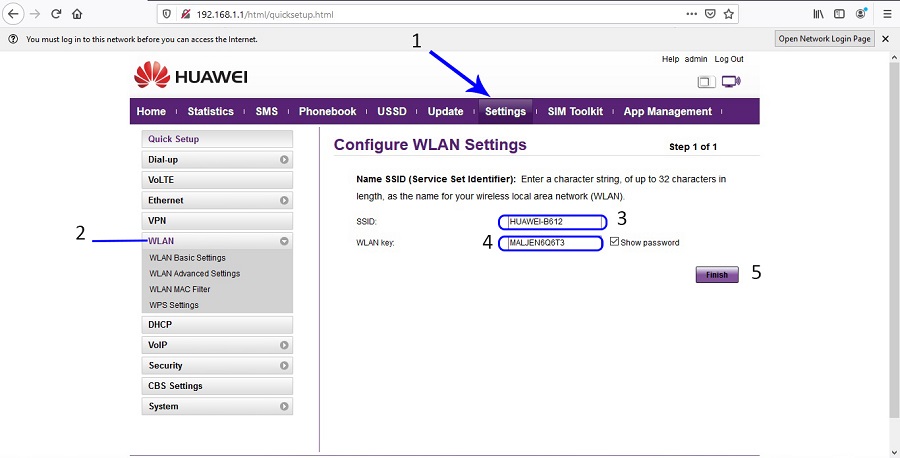Expand the VoIP section arrow
Viewport: 900px width, 458px height.
284,345
